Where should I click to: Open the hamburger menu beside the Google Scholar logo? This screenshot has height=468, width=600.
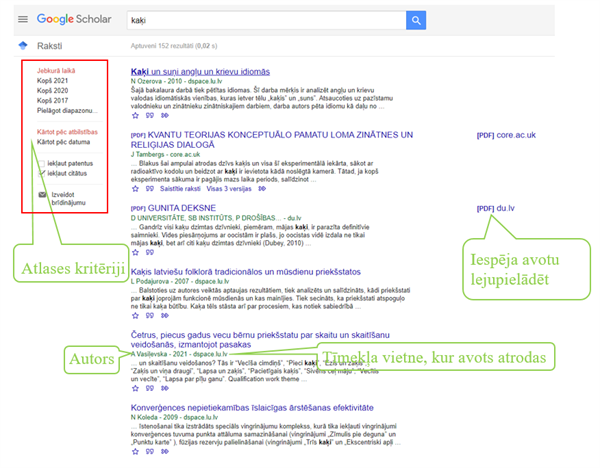point(22,20)
